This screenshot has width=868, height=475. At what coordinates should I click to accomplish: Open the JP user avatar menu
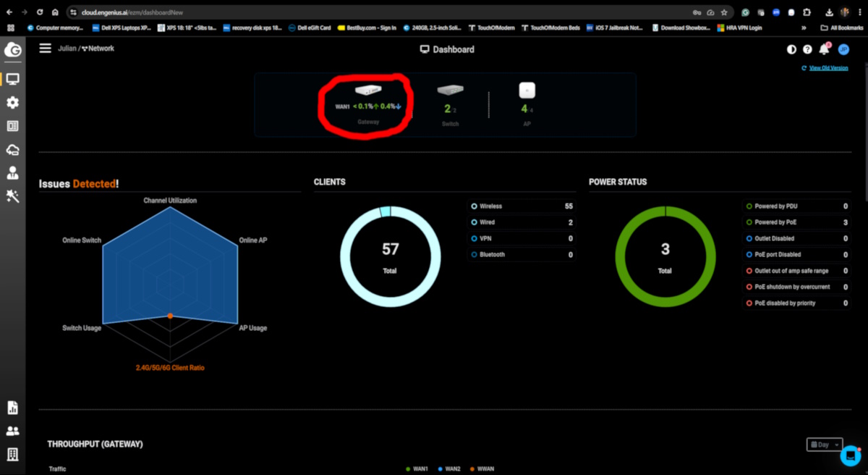point(843,50)
